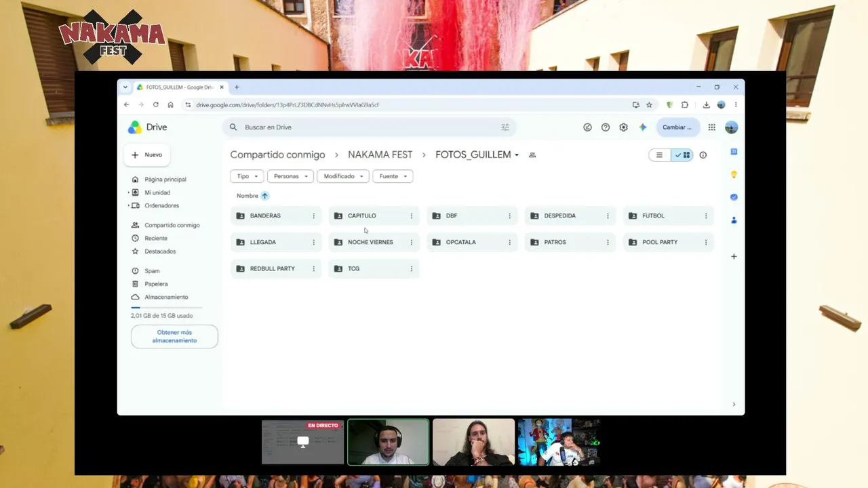Open Drive settings gear
868x488 pixels.
(x=624, y=127)
